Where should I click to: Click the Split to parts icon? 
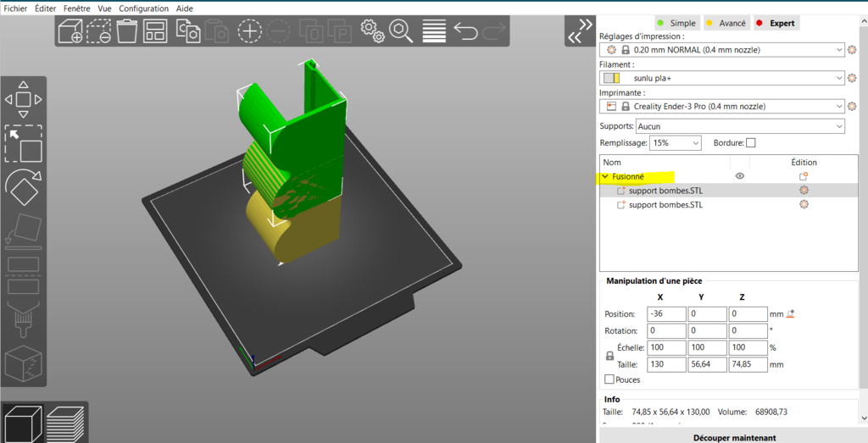[339, 31]
